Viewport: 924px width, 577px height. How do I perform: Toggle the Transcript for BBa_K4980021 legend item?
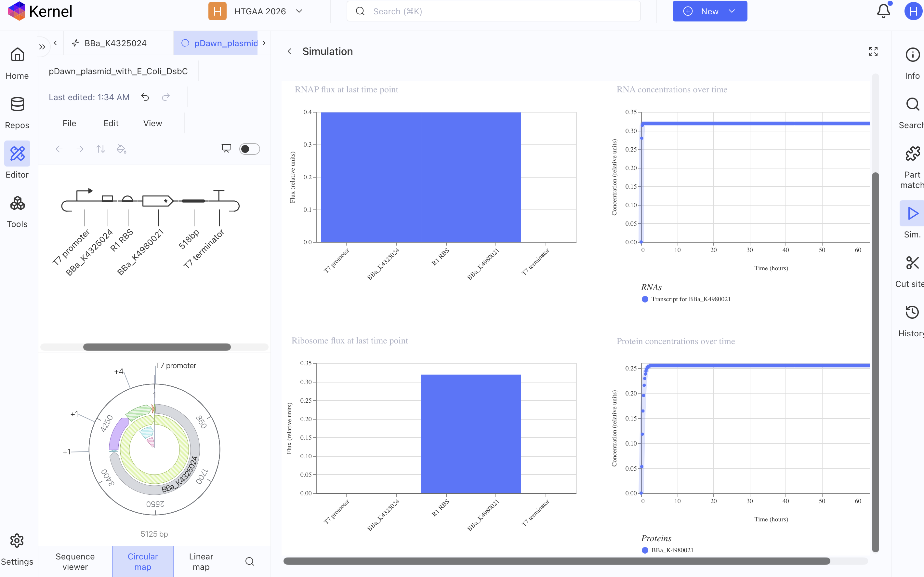tap(686, 299)
